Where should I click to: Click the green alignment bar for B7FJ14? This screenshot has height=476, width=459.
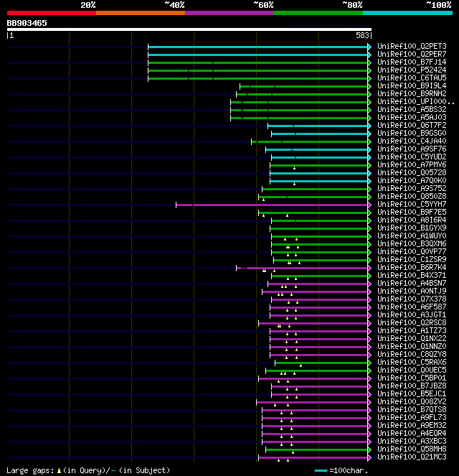(x=257, y=62)
